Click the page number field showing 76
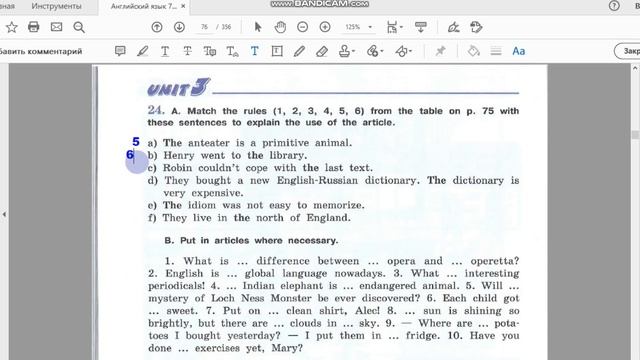 pos(204,27)
